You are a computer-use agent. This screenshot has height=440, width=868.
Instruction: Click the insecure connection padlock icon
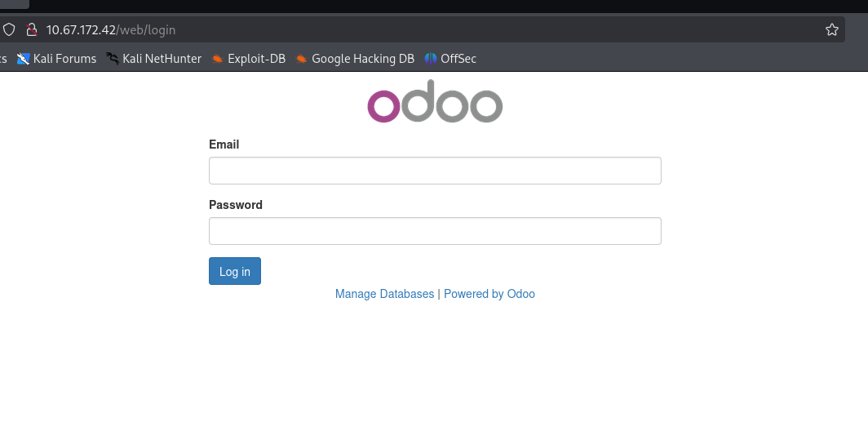(x=32, y=29)
